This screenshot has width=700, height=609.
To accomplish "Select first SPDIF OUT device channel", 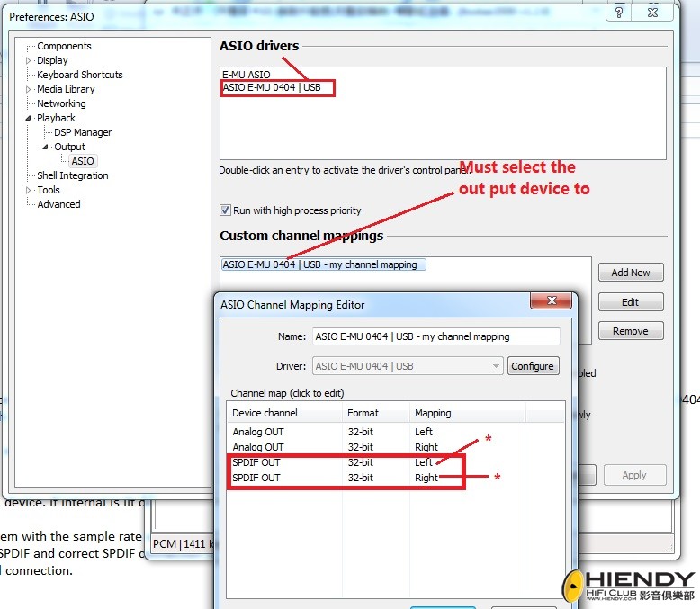I will click(256, 462).
